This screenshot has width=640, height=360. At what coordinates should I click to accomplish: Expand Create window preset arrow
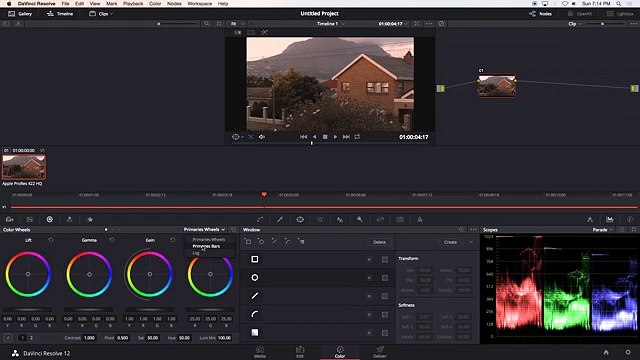pos(471,242)
